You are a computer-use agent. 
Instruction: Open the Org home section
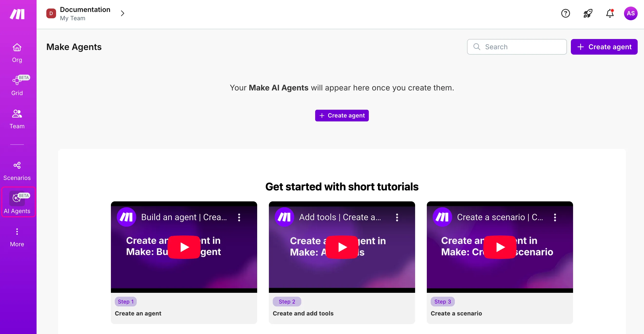pyautogui.click(x=17, y=53)
